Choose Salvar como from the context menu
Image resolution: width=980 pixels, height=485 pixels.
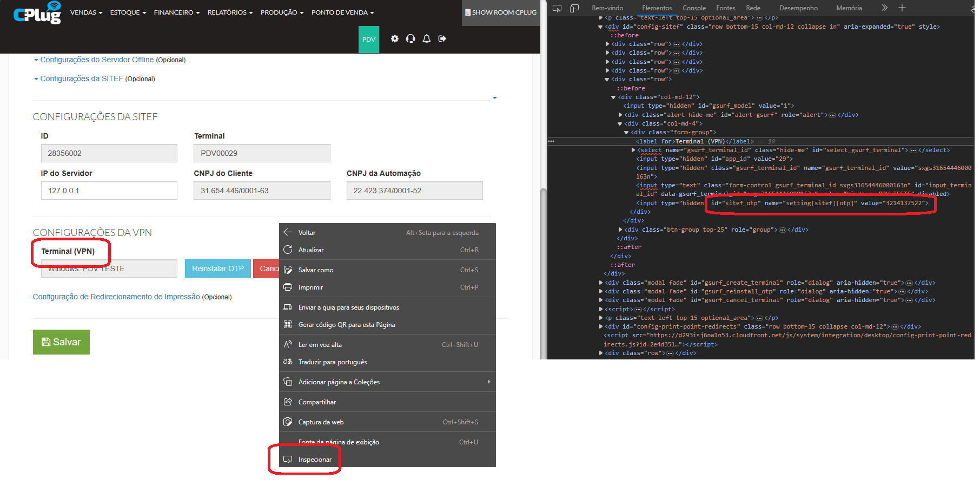387,270
